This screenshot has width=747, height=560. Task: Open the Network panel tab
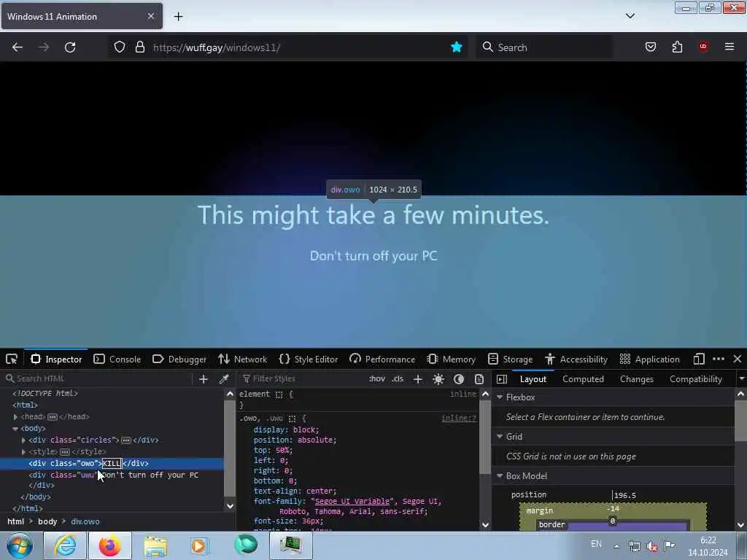point(242,359)
